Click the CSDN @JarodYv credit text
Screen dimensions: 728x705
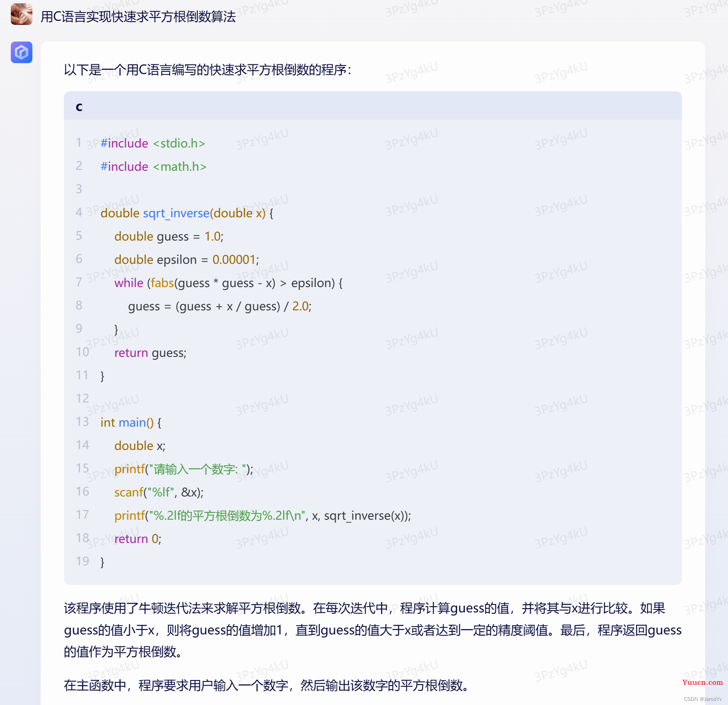(703, 699)
